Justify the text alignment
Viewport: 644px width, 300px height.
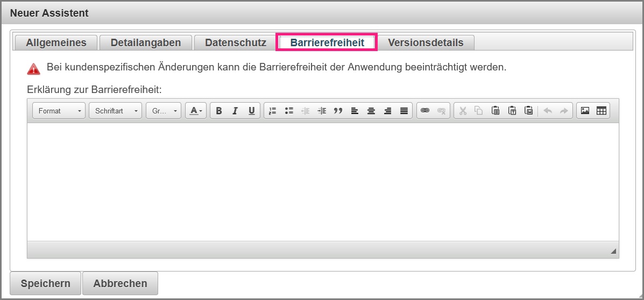(x=404, y=111)
